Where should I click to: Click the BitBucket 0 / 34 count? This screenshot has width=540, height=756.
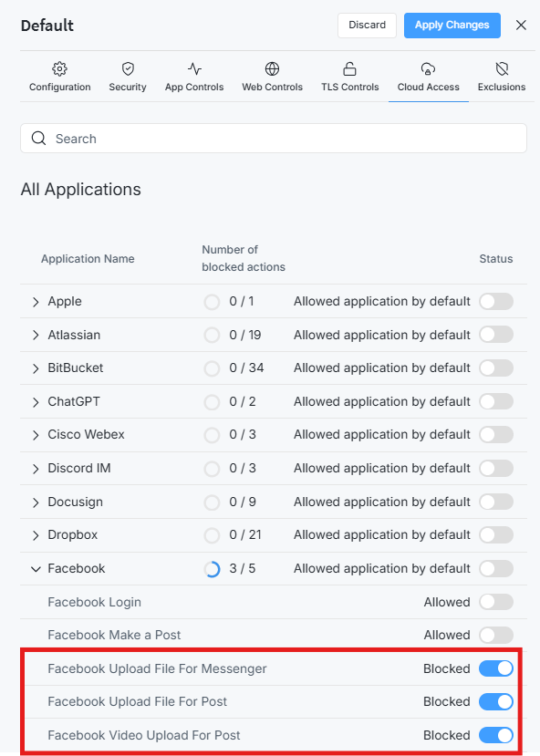coord(246,368)
